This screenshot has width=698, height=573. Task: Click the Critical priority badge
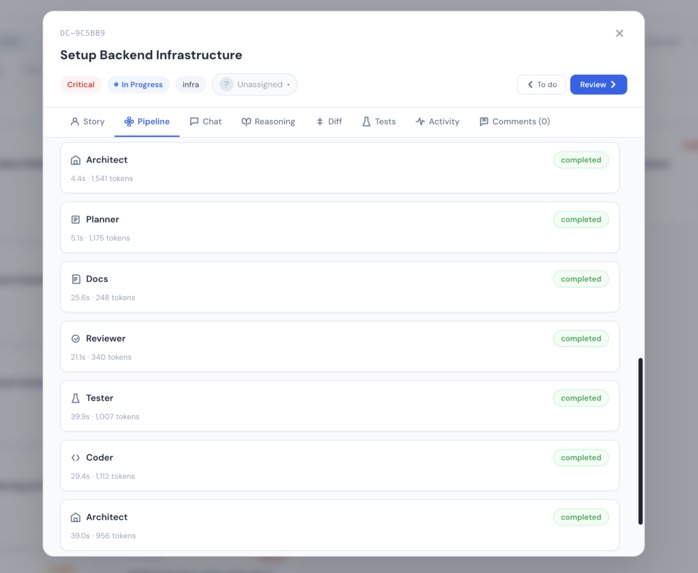click(x=81, y=85)
